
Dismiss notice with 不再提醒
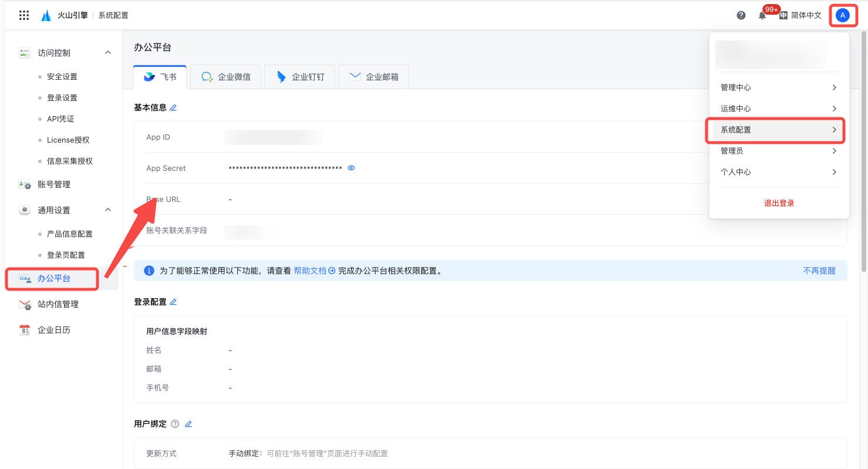[819, 271]
